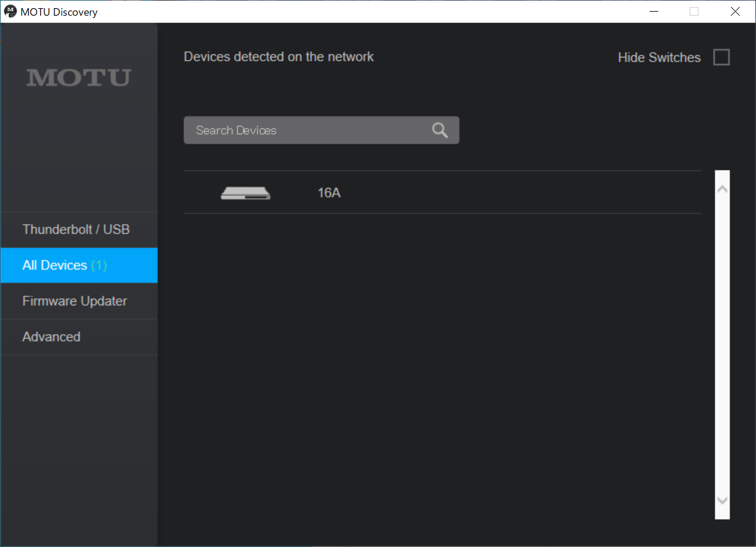Click the scrollbar down arrow
756x547 pixels.
click(722, 500)
